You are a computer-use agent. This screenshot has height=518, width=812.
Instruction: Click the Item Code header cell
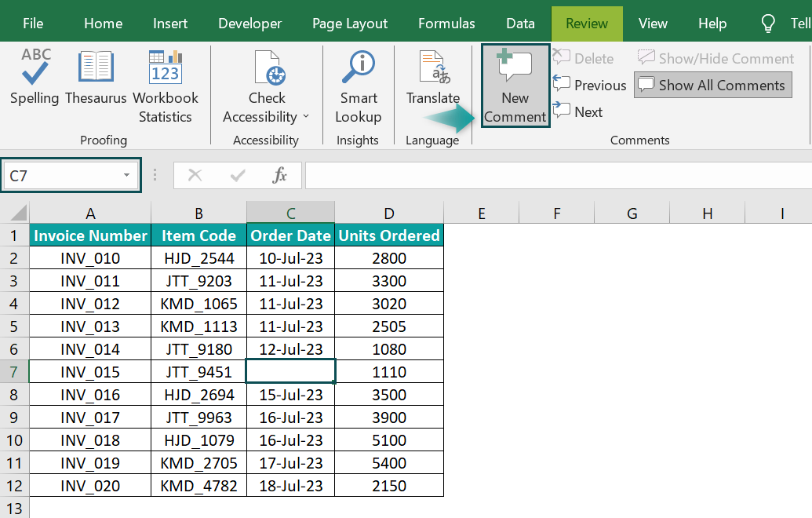coord(198,235)
